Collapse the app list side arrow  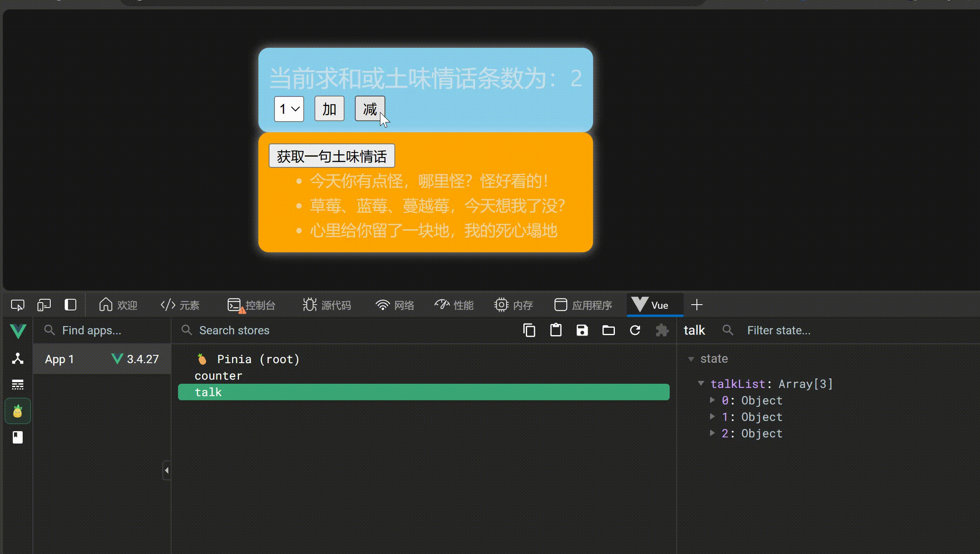166,470
